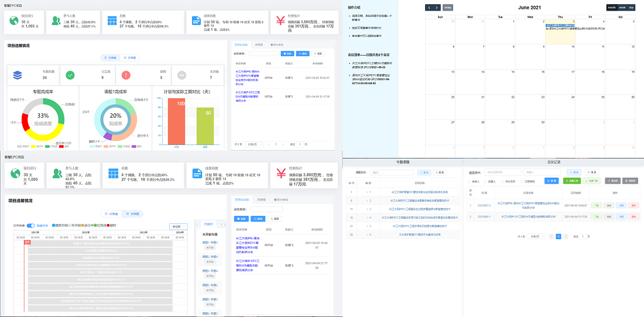Viewport: 644px width, 317px height.
Task: Expand topic row numbered 5 in topics table
Action: pyautogui.click(x=368, y=226)
